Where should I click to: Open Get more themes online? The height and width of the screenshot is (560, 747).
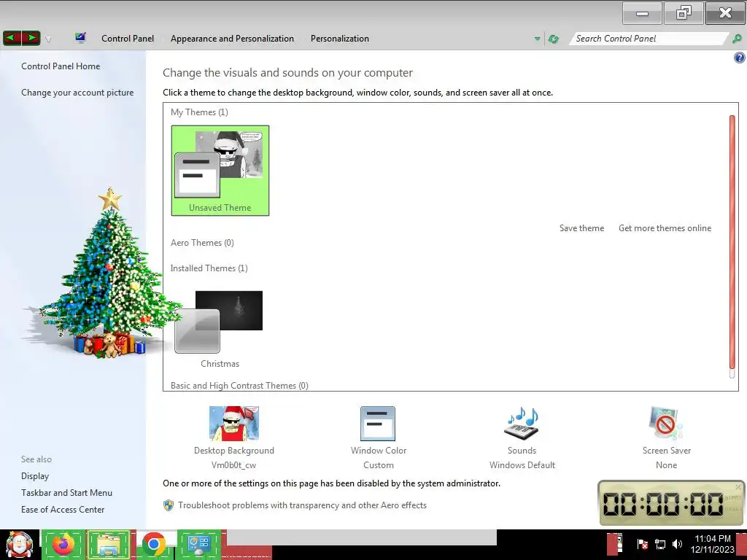coord(665,228)
